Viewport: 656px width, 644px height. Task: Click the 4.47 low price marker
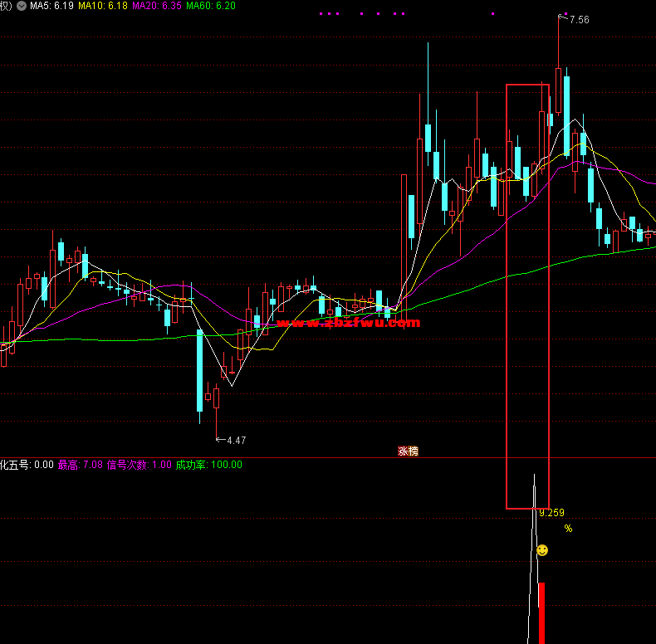point(236,440)
